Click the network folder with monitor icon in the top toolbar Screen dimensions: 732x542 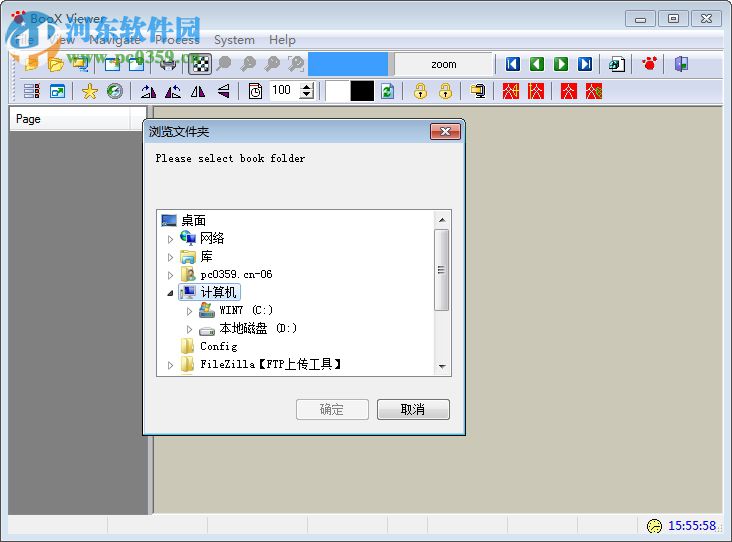click(80, 64)
